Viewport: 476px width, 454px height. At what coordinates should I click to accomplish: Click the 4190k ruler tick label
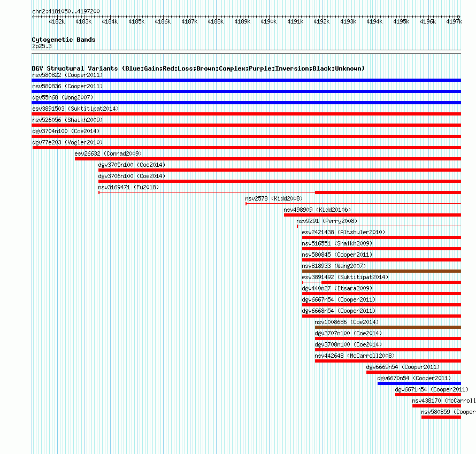(268, 21)
